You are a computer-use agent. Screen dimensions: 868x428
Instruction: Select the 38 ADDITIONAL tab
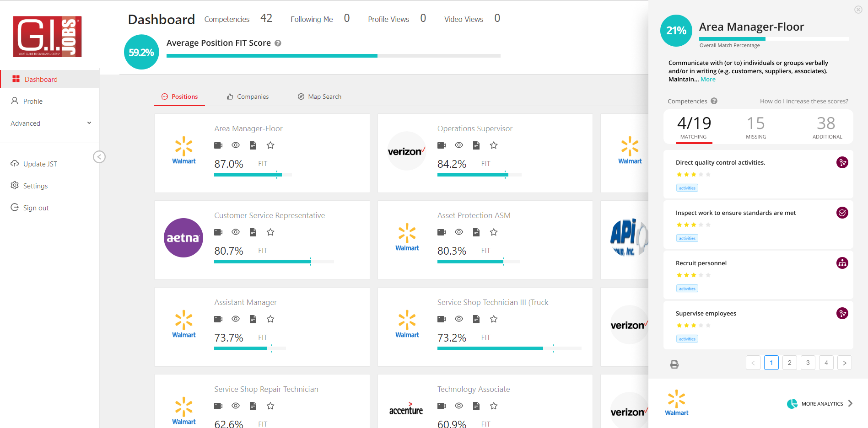pos(827,127)
